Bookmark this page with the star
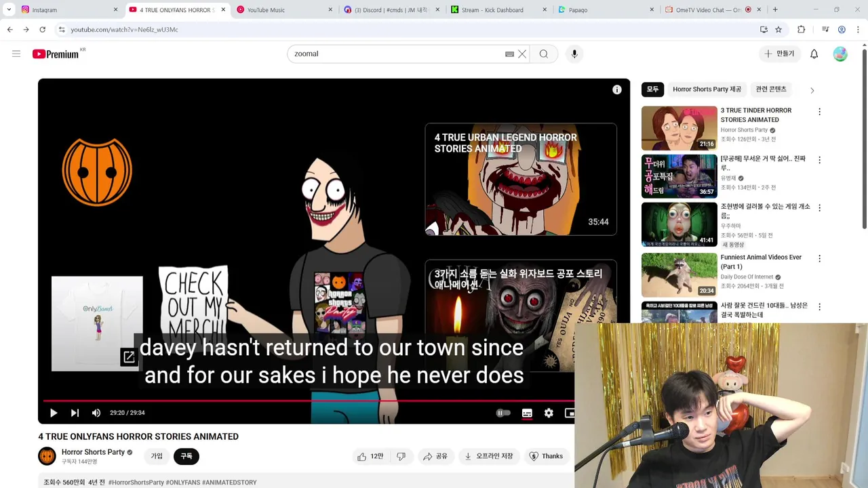Screen dimensions: 868x488 click(778, 30)
